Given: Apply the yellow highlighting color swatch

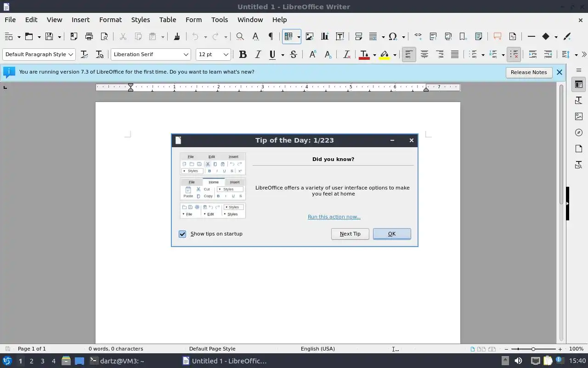Looking at the screenshot, I should tap(384, 54).
